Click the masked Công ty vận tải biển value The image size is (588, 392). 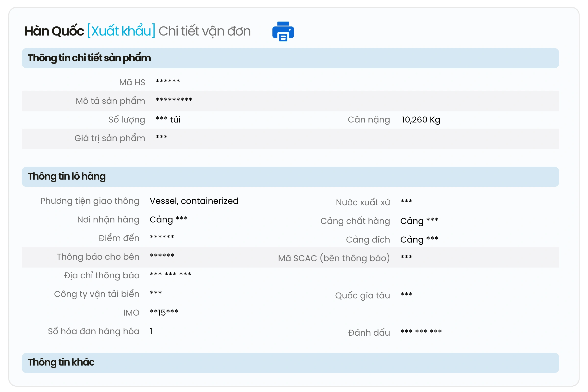click(156, 293)
